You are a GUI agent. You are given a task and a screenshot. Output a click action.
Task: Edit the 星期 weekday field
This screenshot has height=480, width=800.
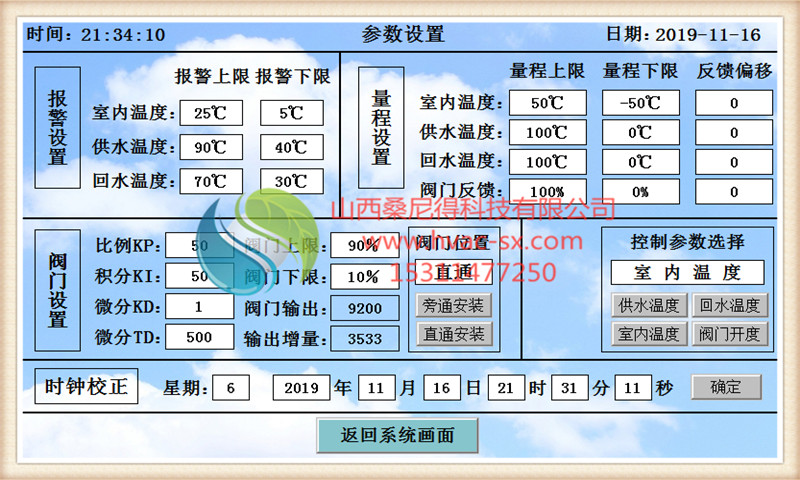coord(231,388)
